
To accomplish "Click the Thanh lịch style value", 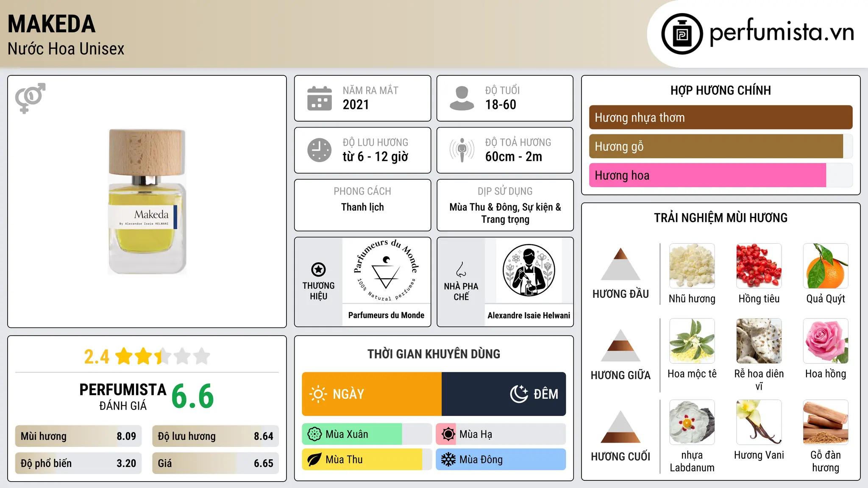I will pyautogui.click(x=362, y=207).
